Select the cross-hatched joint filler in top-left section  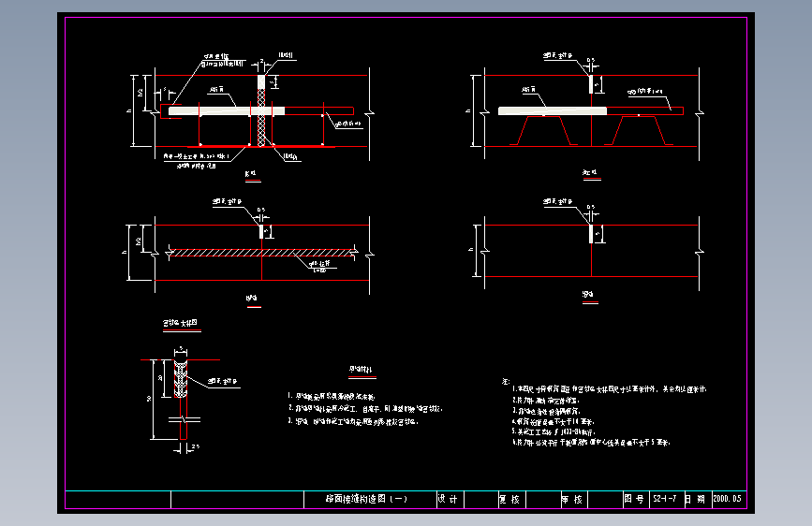tap(261, 118)
